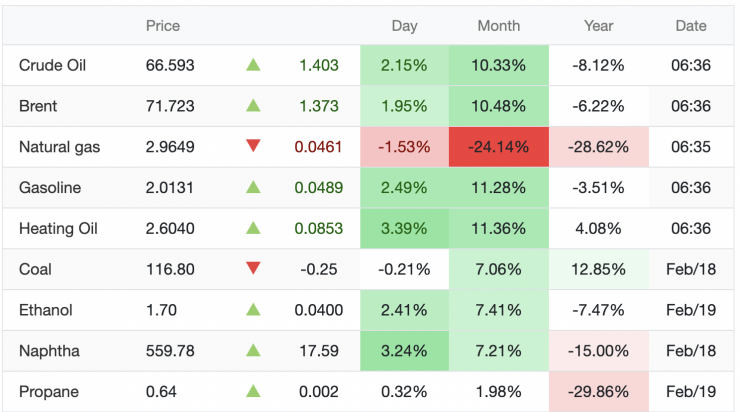Viewport: 740px width, 412px height.
Task: Click the green up arrow in Brent row
Action: coord(253,106)
